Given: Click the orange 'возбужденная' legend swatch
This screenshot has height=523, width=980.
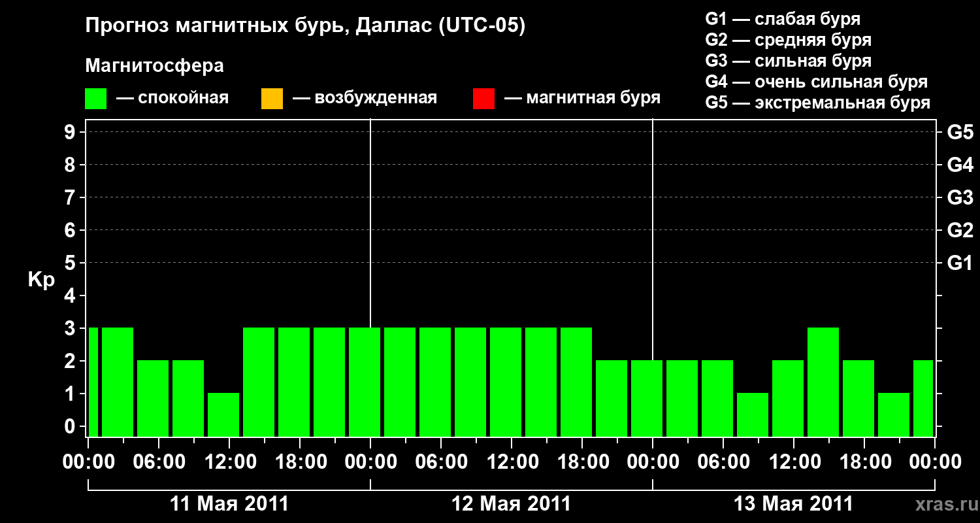Looking at the screenshot, I should [272, 99].
